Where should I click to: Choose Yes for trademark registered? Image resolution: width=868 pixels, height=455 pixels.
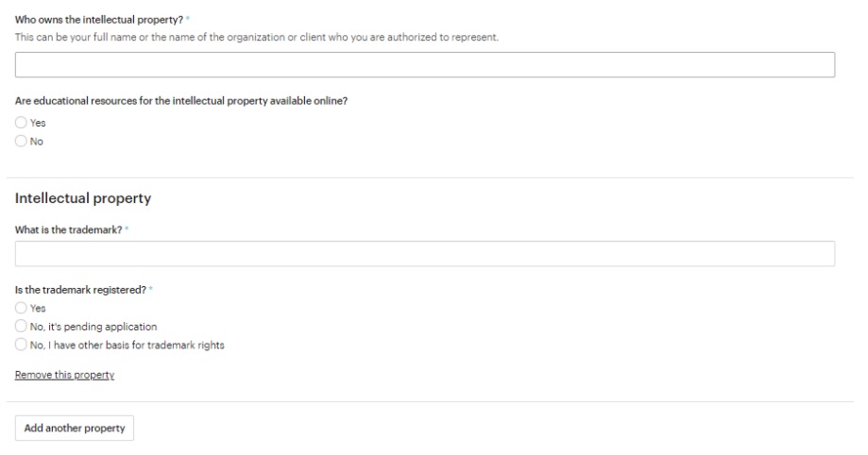point(21,308)
